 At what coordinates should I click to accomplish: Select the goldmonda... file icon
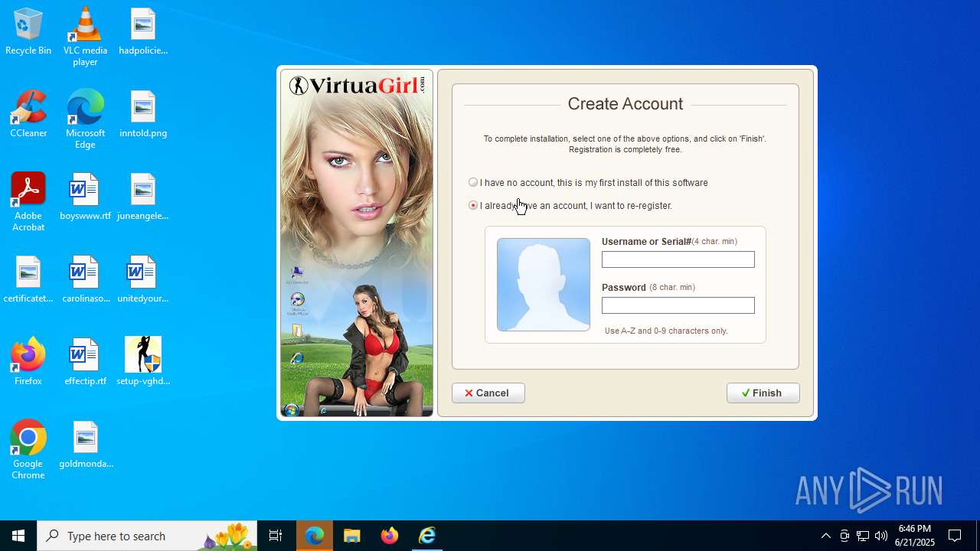(85, 445)
